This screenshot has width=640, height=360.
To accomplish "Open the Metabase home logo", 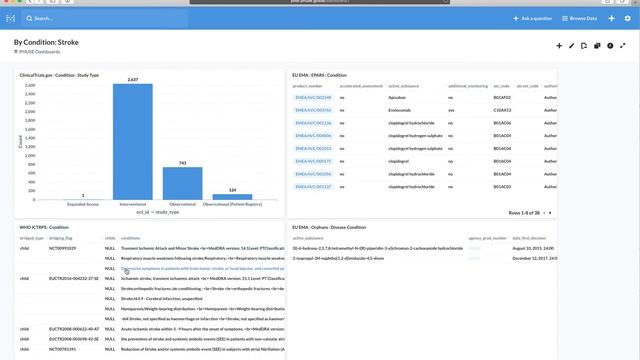I will tap(11, 18).
